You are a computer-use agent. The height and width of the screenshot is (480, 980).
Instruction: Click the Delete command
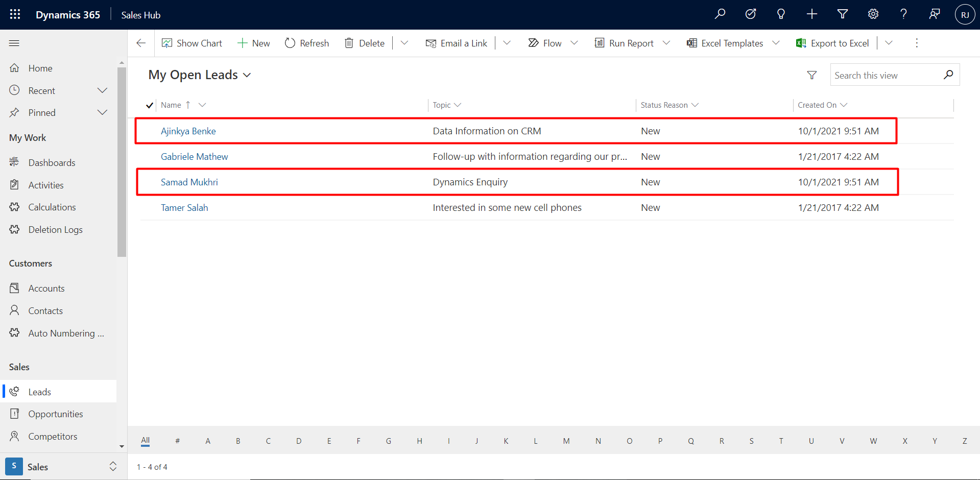pos(365,43)
